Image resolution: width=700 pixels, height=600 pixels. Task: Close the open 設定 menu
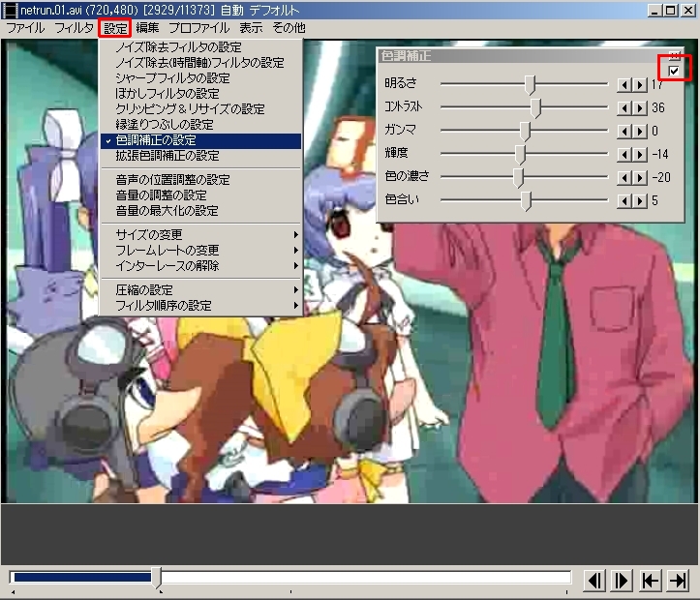115,28
